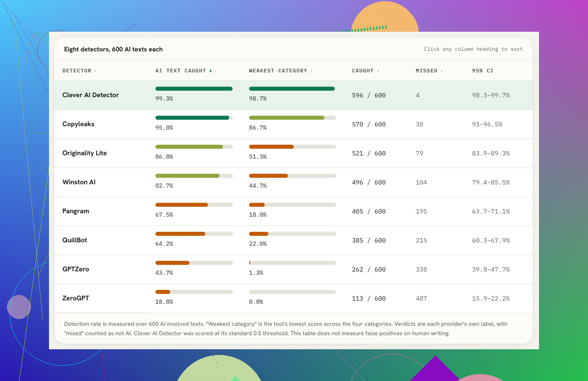Click sort icon next to Weakest Category
The height and width of the screenshot is (381, 588).
pyautogui.click(x=312, y=71)
